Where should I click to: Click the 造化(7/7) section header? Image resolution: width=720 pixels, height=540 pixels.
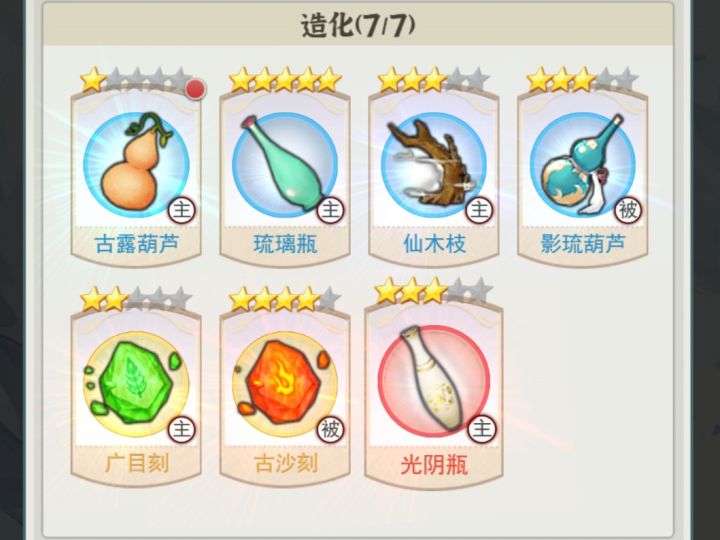point(358,25)
